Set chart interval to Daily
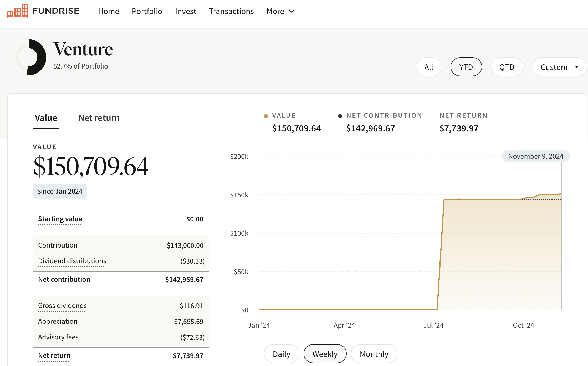Screen dimensions: 588x366 pyautogui.click(x=282, y=354)
